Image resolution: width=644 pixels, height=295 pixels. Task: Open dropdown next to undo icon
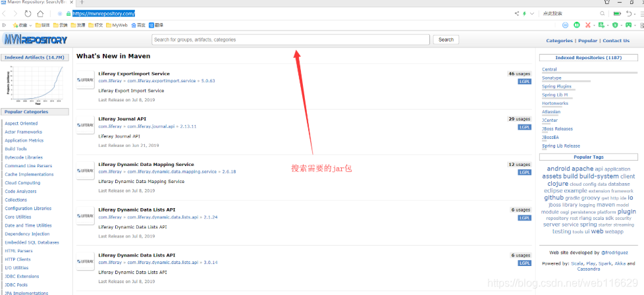pyautogui.click(x=635, y=14)
